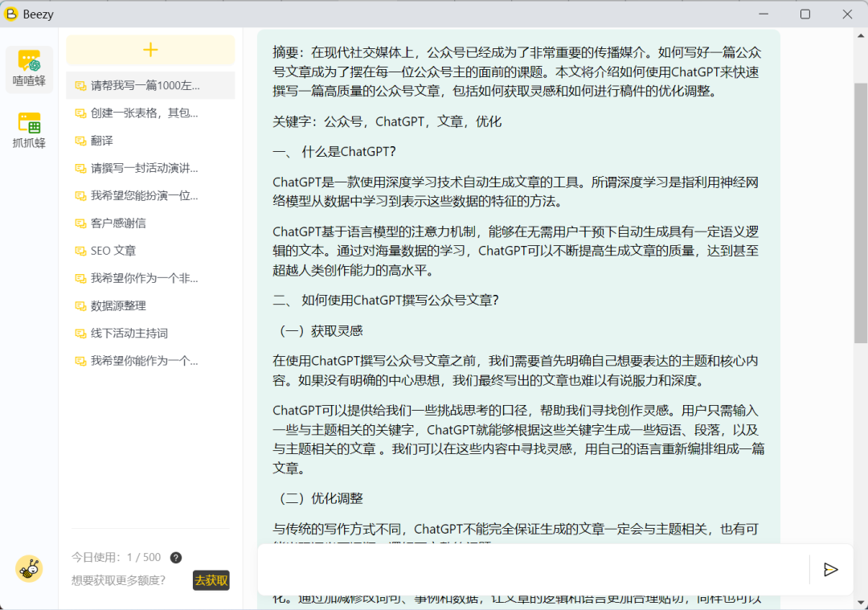Open the 数据源整理 conversation
Image resolution: width=868 pixels, height=610 pixels.
coord(150,305)
